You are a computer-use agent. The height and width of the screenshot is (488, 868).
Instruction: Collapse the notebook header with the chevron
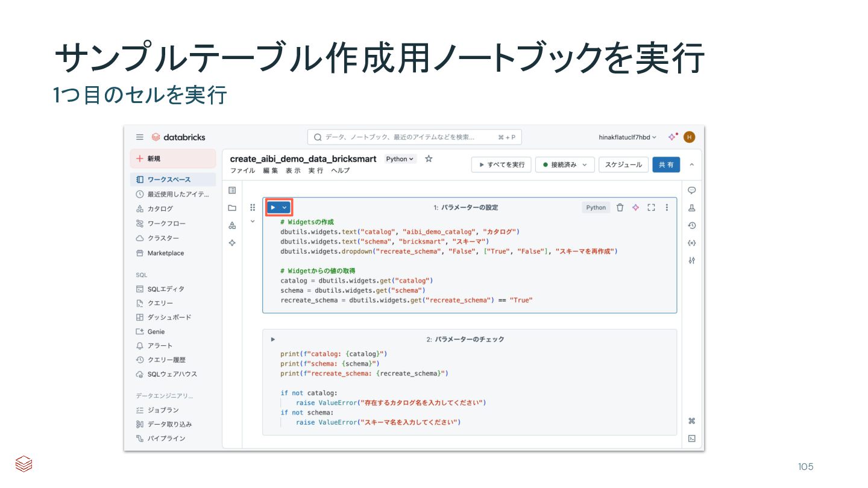[x=691, y=164]
